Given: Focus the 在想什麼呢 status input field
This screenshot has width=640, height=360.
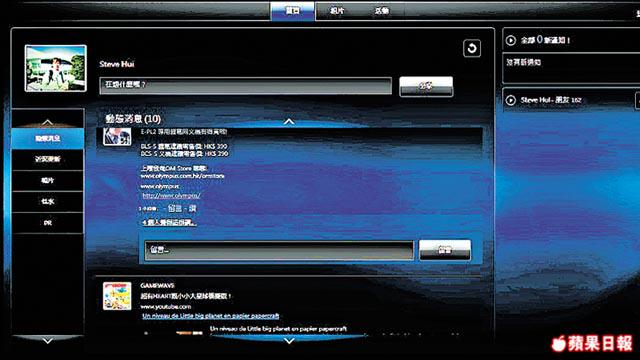Looking at the screenshot, I should [x=245, y=86].
